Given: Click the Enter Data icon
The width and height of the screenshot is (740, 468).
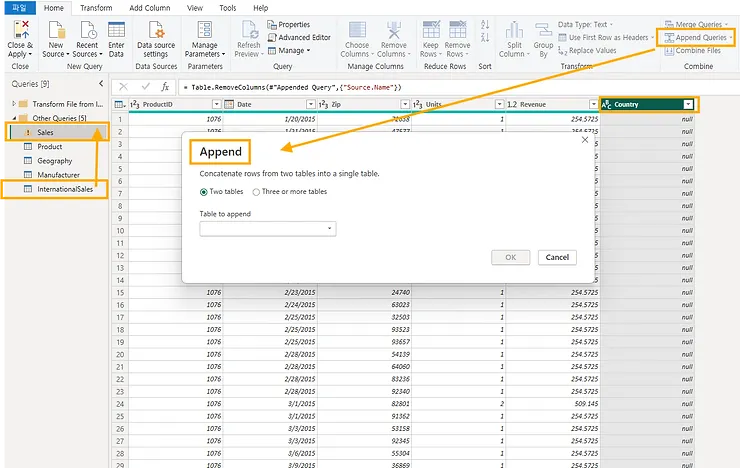Looking at the screenshot, I should (116, 30).
